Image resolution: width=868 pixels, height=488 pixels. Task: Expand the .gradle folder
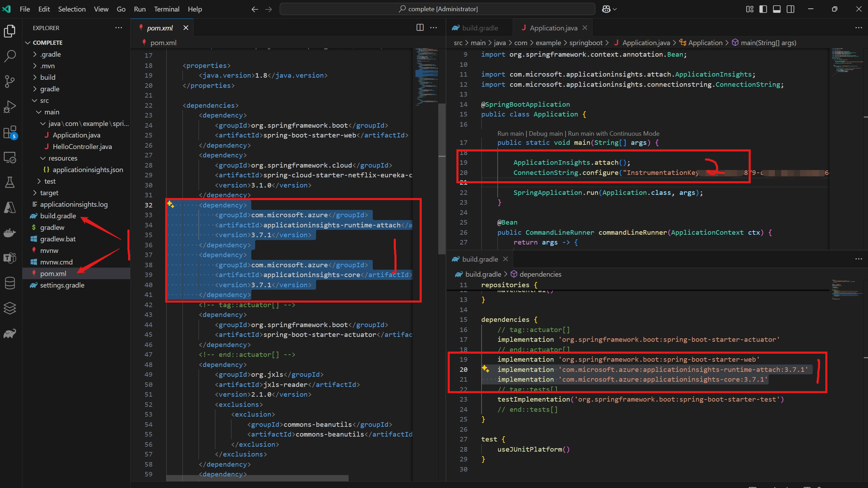(x=50, y=54)
